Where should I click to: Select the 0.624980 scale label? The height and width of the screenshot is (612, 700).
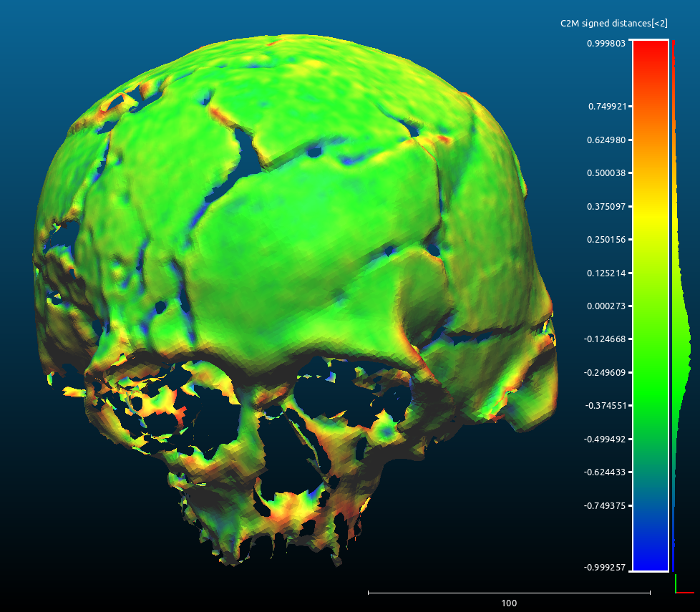pyautogui.click(x=606, y=140)
